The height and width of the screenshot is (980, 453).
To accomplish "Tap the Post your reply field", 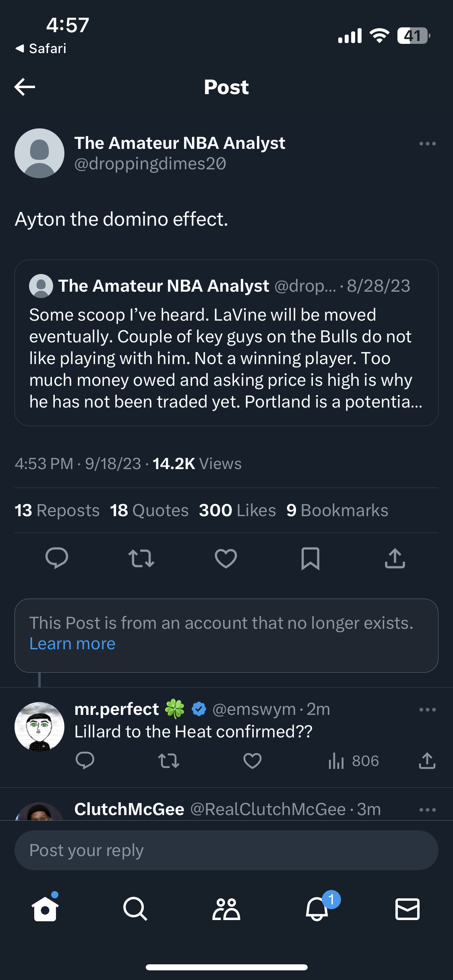I will point(226,850).
